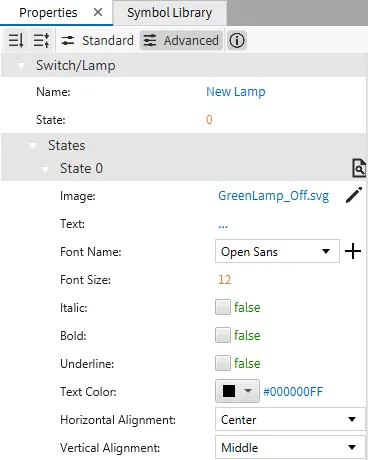Click the pencil edit icon for Image

click(353, 195)
